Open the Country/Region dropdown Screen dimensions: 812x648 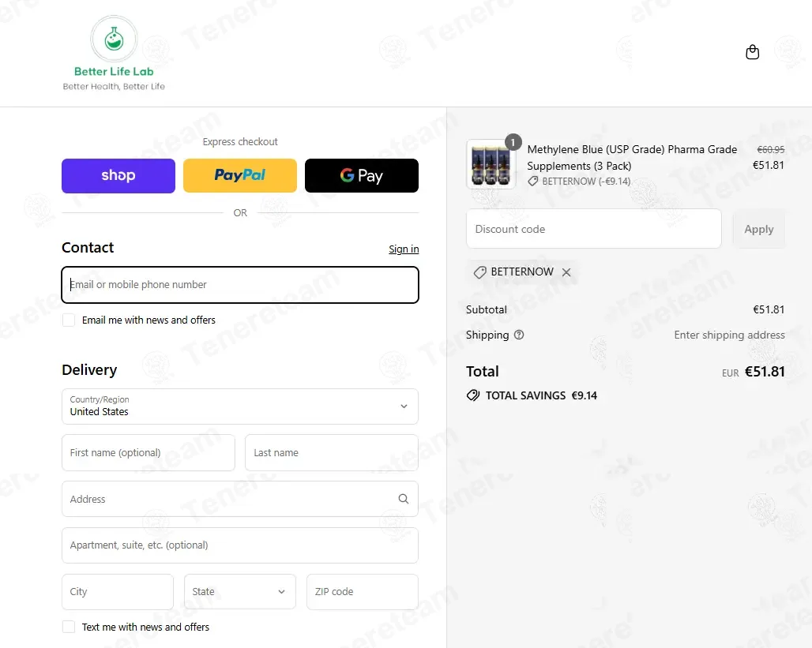click(239, 406)
